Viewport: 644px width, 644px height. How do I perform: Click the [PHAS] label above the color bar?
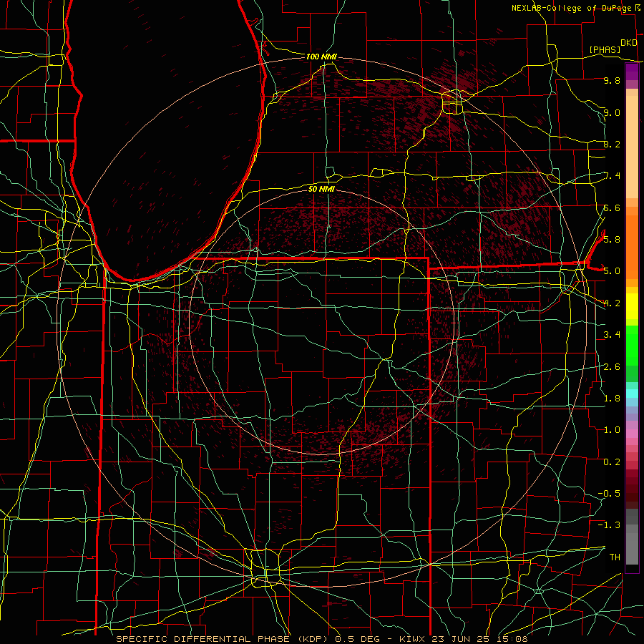point(605,50)
